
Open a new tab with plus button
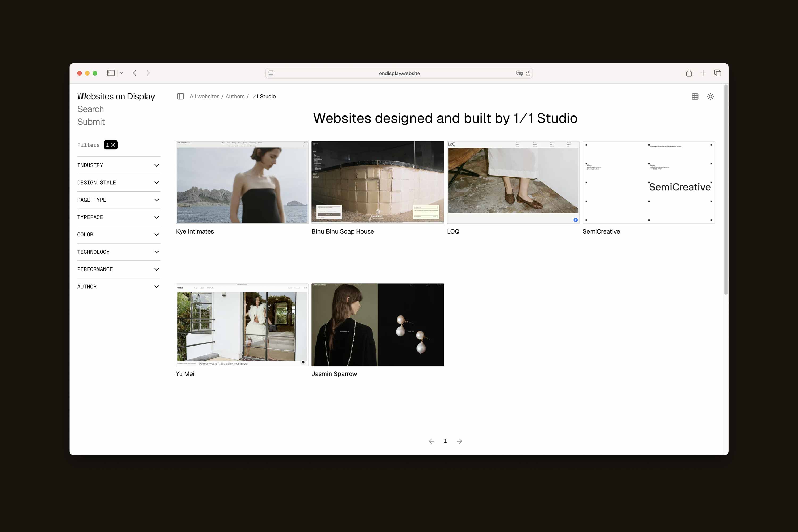703,73
